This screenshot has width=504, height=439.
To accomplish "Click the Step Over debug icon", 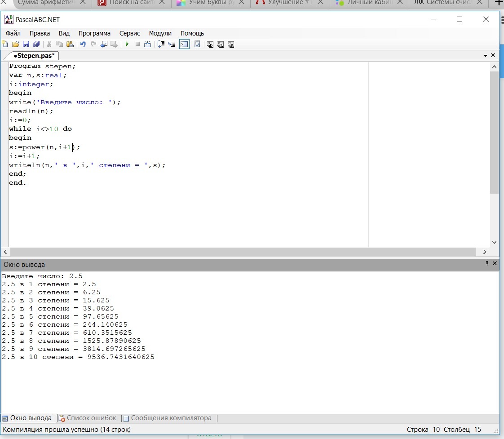I will click(x=171, y=44).
